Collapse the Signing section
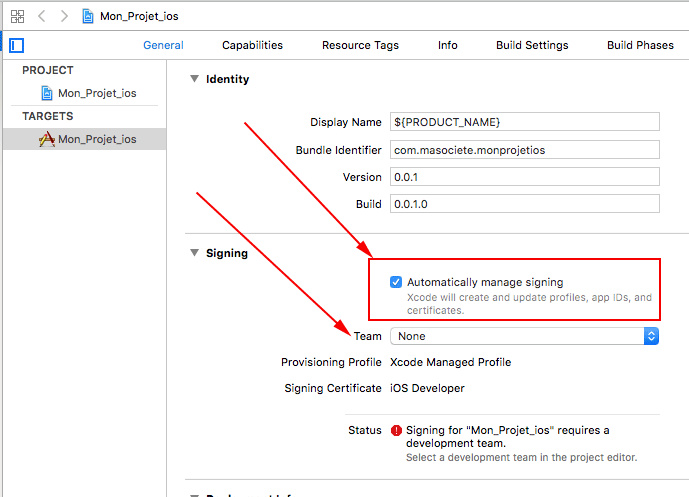 [194, 253]
